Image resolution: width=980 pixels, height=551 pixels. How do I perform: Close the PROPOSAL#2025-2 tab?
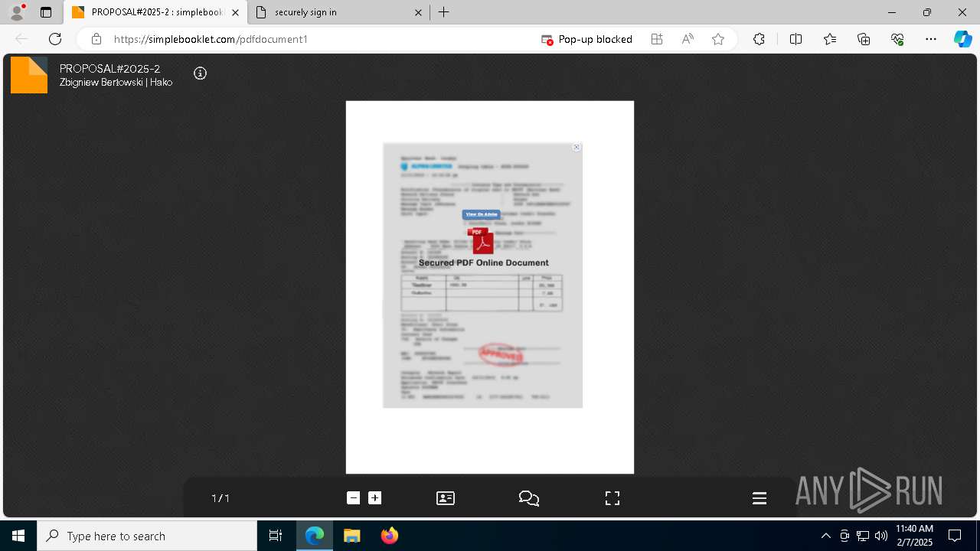(x=235, y=12)
